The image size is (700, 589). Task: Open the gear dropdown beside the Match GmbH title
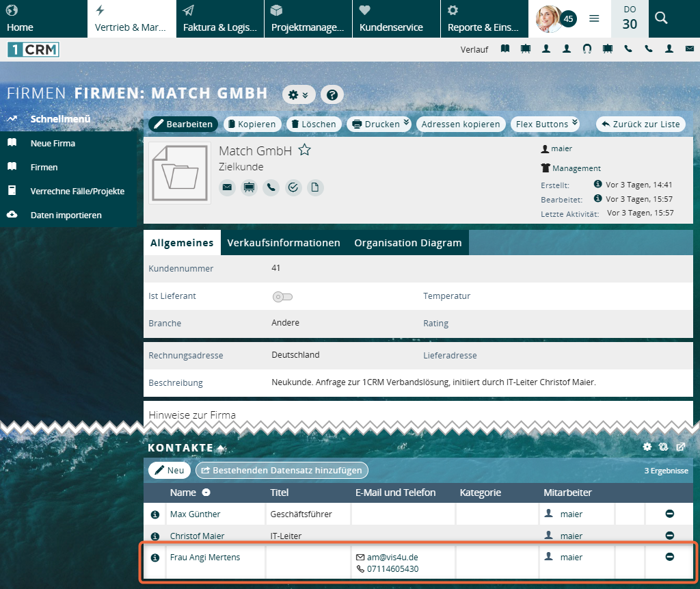click(x=299, y=94)
